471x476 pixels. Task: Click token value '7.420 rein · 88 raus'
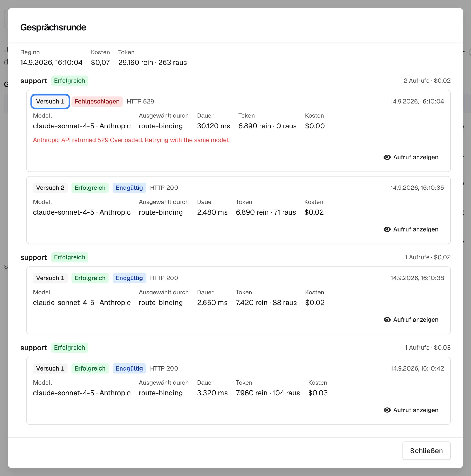click(266, 303)
